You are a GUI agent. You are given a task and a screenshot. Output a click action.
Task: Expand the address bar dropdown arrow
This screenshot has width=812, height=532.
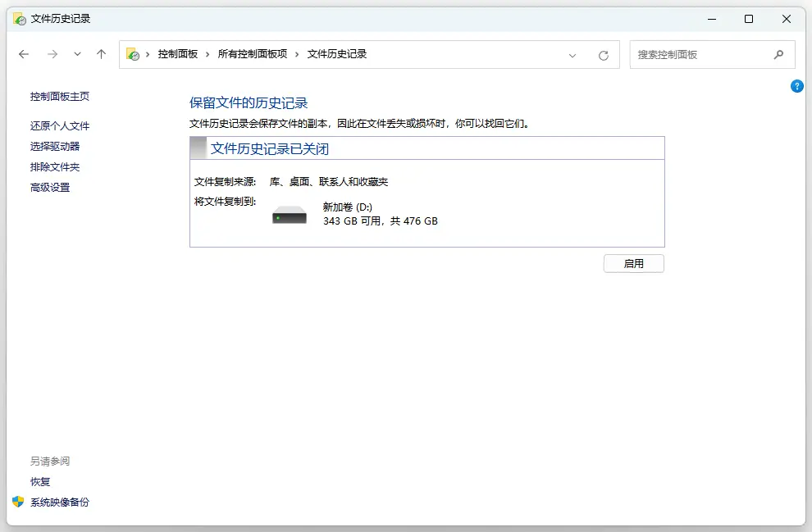coord(573,54)
